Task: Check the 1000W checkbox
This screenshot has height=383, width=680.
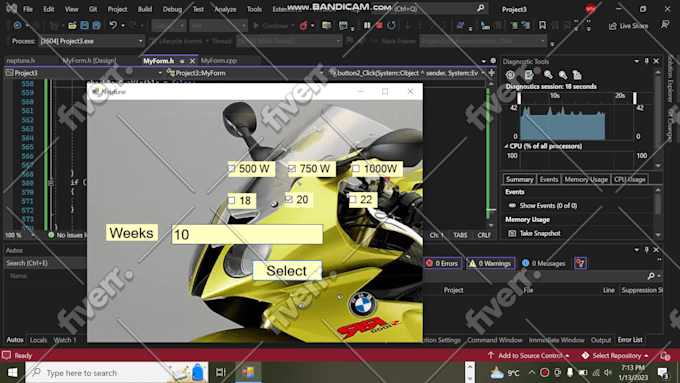Action: (356, 168)
